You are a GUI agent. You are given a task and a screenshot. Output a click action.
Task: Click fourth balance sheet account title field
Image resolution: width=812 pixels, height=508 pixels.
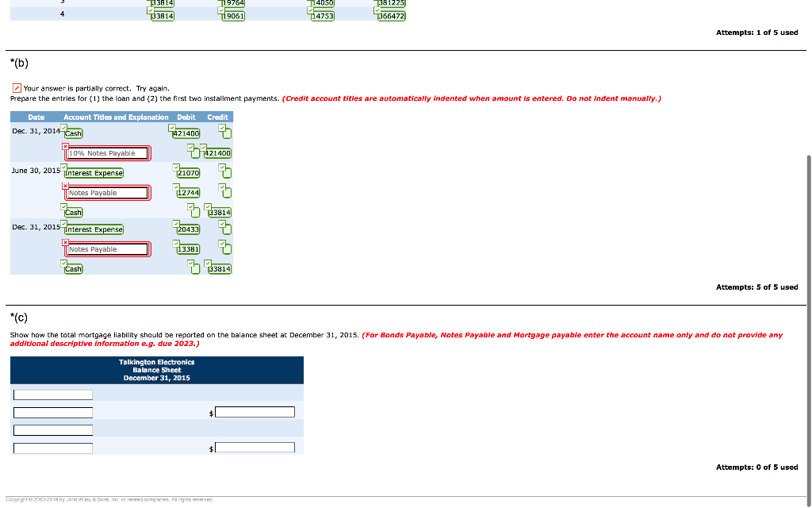coord(53,448)
